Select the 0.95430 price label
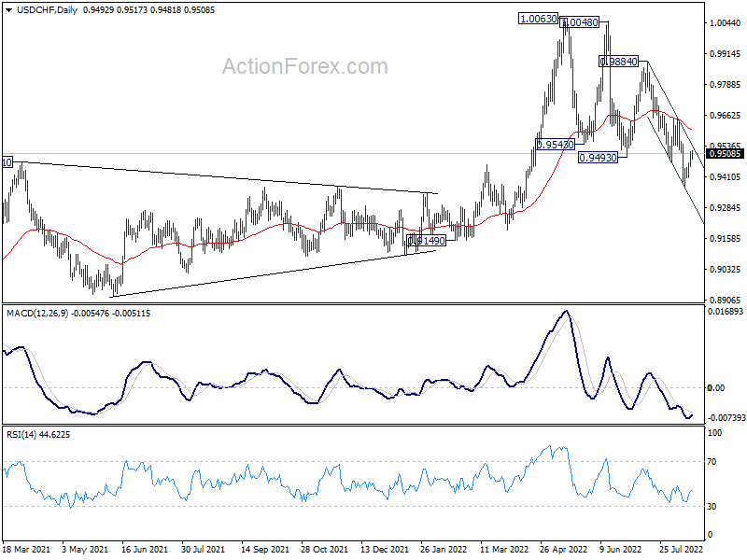Screen dimensions: 747x560 click(x=555, y=145)
